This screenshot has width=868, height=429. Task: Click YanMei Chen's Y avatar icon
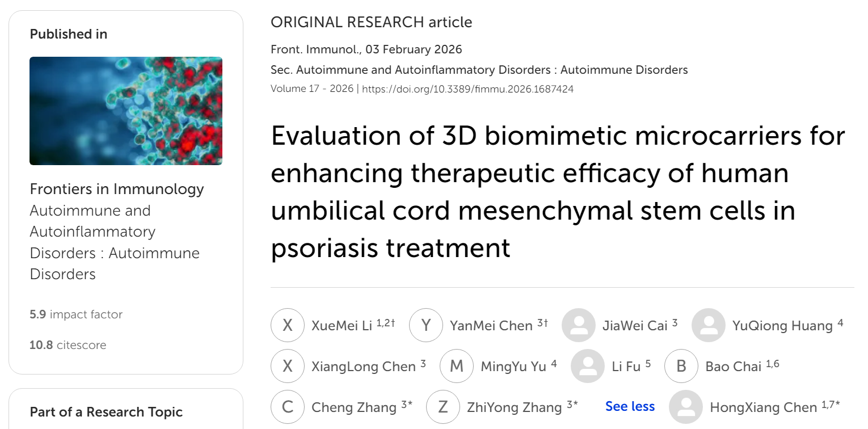[x=425, y=325]
